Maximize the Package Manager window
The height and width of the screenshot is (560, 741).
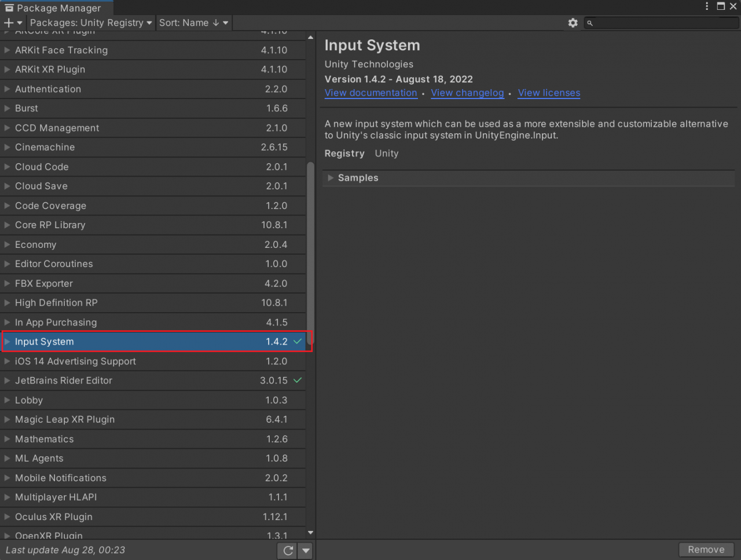point(721,6)
